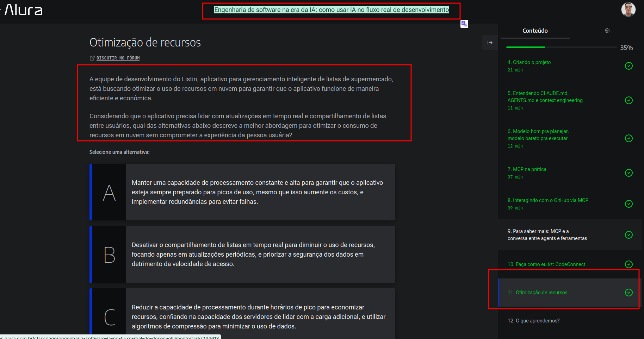Click checkmark next to Faça como eu fiz
The height and width of the screenshot is (339, 644).
pyautogui.click(x=629, y=264)
